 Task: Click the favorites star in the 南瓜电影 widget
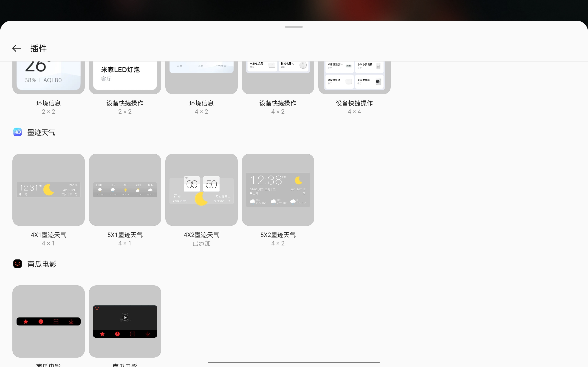(26, 321)
